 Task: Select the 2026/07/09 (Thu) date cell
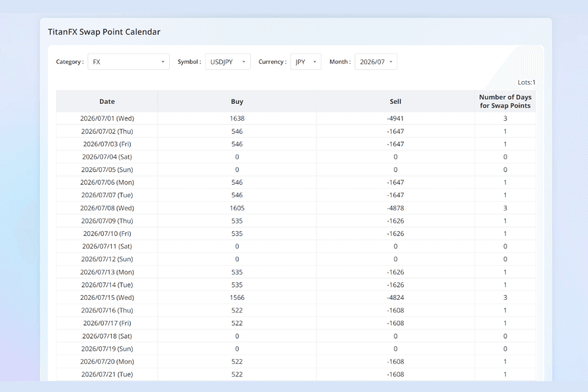click(107, 221)
